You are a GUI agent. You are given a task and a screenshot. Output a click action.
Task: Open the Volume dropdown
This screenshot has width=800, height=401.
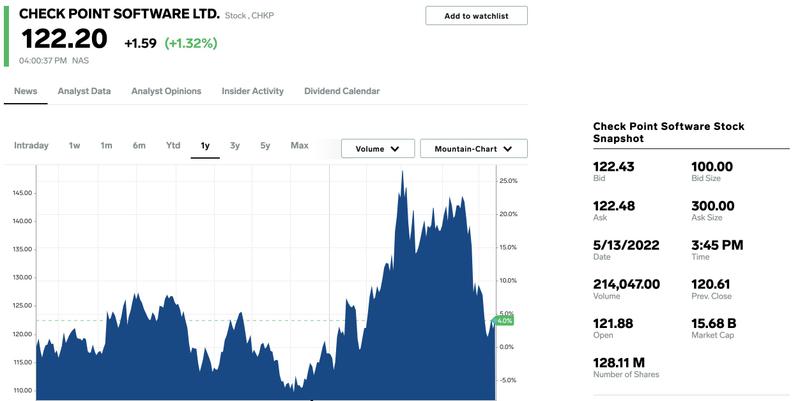tap(378, 148)
